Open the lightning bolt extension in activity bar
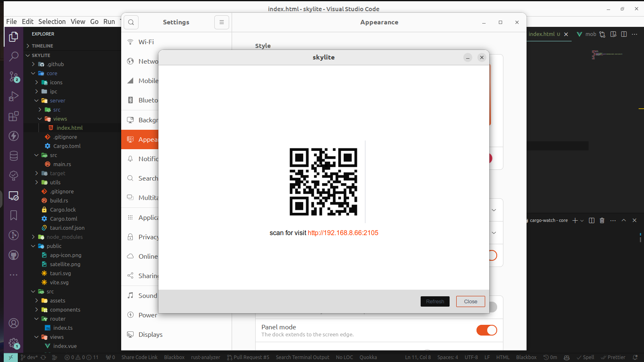The height and width of the screenshot is (362, 644). coord(14,136)
